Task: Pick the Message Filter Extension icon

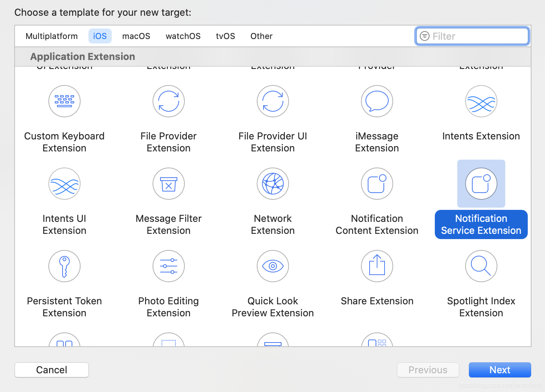Action: [169, 184]
